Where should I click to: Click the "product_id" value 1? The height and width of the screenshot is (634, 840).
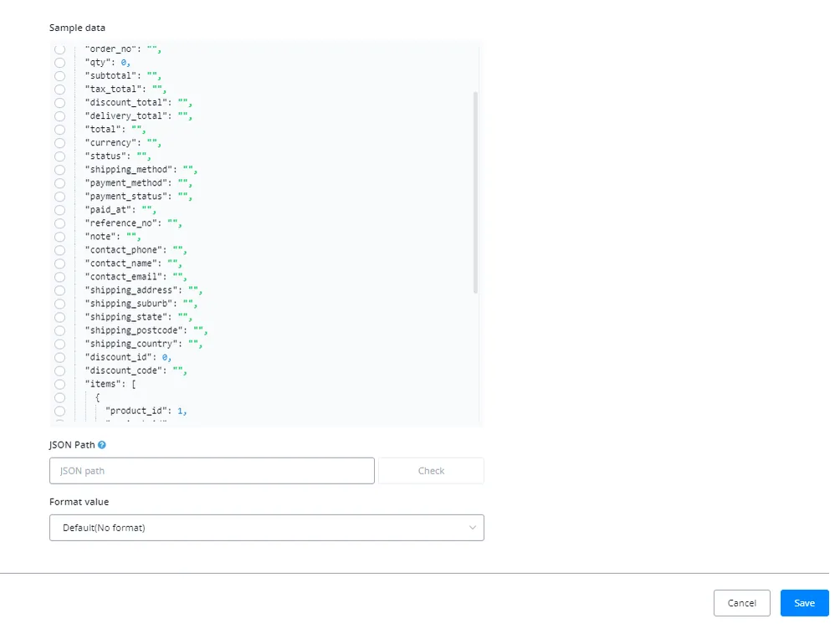click(180, 411)
